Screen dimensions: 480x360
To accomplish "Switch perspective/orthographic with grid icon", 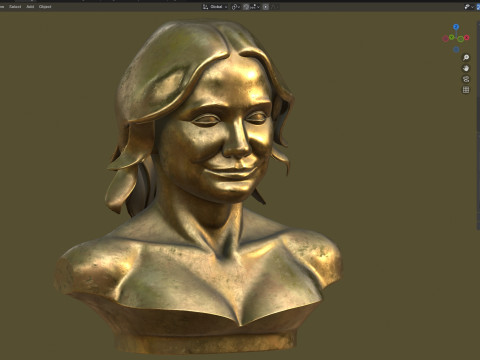I will (466, 90).
